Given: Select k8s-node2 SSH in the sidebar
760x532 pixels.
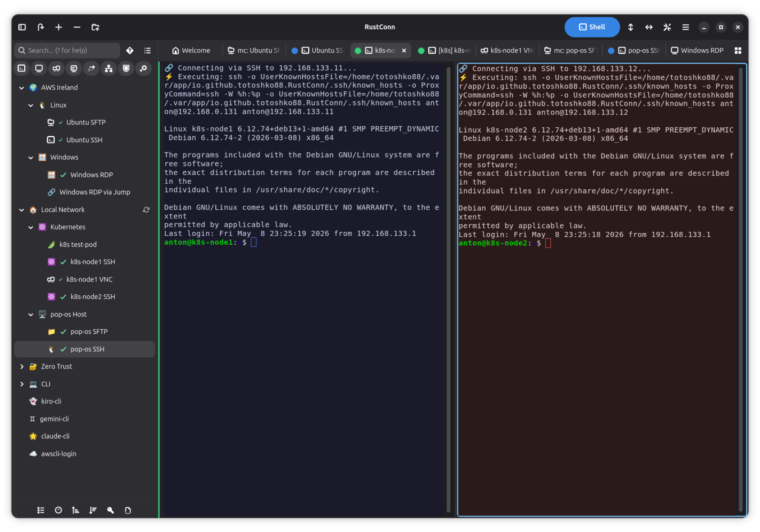Looking at the screenshot, I should [x=84, y=297].
